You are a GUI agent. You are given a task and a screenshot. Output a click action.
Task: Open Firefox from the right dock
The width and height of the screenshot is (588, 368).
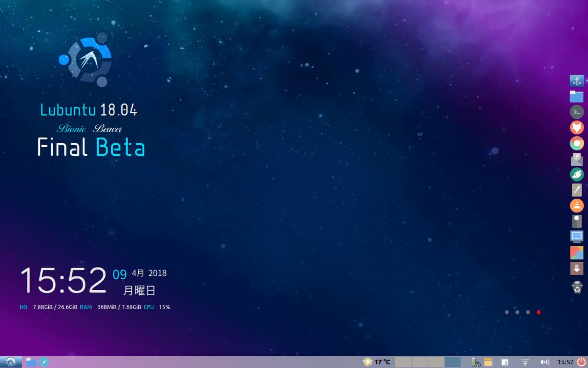[x=577, y=127]
